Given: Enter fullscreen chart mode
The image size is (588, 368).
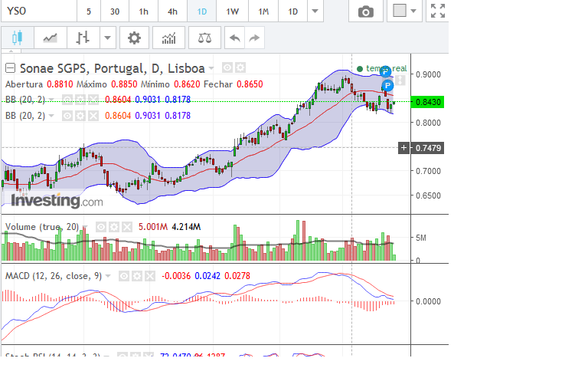Looking at the screenshot, I should pos(438,11).
